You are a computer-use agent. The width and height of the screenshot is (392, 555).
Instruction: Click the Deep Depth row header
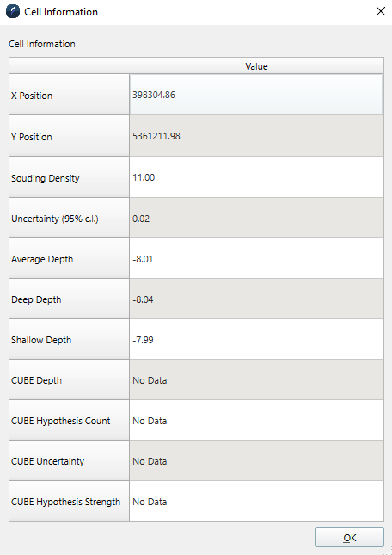(70, 299)
